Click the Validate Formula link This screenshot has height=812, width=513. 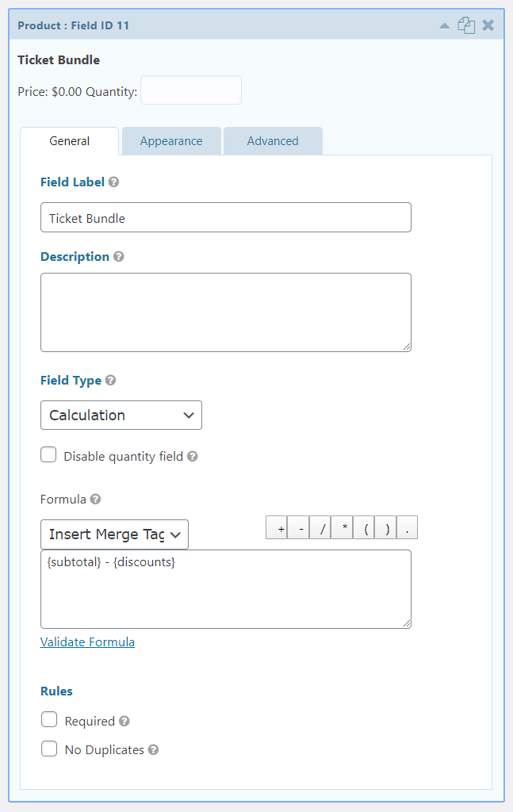click(x=87, y=642)
